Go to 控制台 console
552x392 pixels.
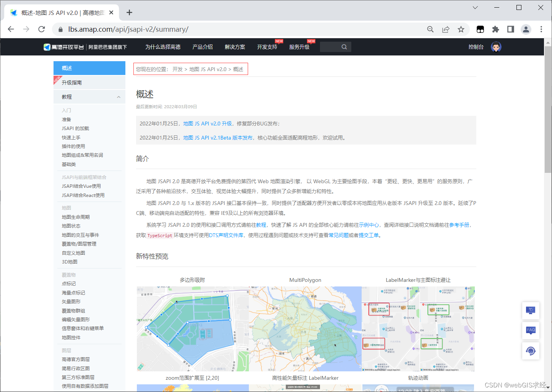pyautogui.click(x=476, y=47)
